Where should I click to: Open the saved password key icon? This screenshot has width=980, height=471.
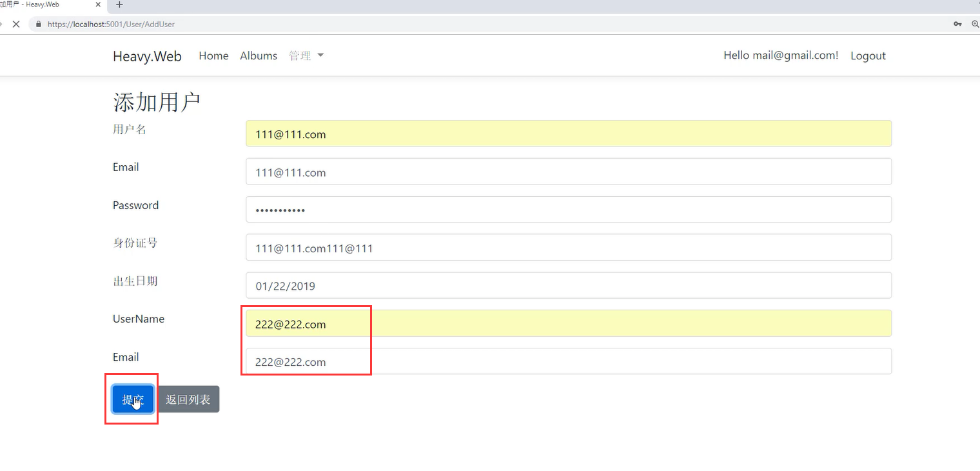coord(957,24)
